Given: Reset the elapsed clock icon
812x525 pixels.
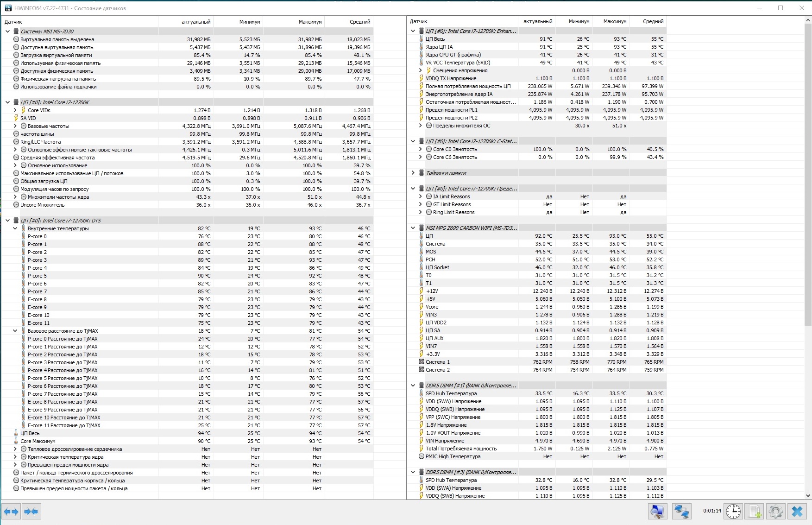Looking at the screenshot, I should [x=733, y=512].
